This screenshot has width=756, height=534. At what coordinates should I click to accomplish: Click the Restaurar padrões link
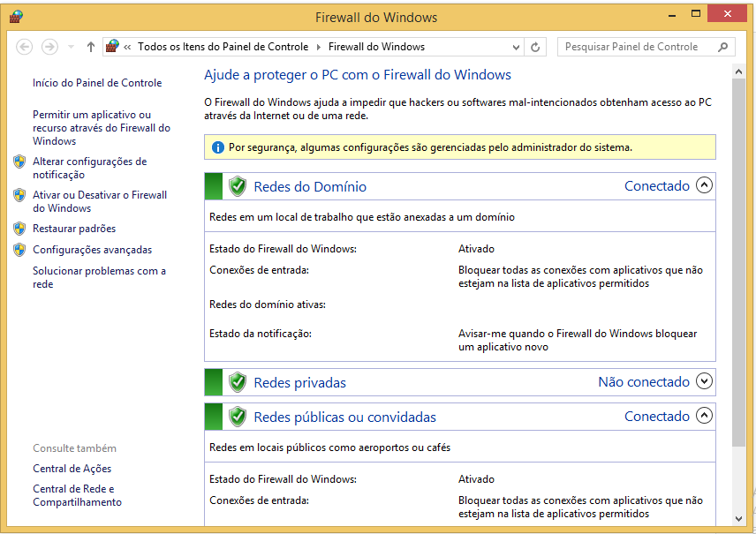pyautogui.click(x=74, y=229)
